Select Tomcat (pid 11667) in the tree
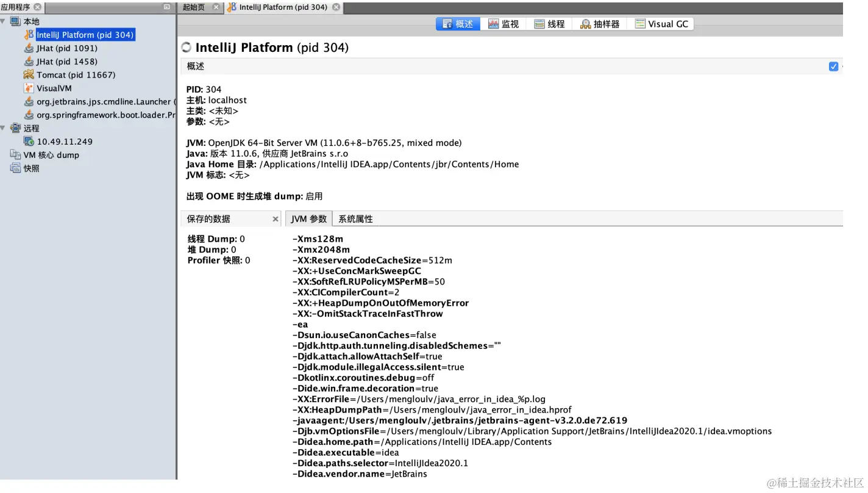This screenshot has width=868, height=493. (76, 75)
